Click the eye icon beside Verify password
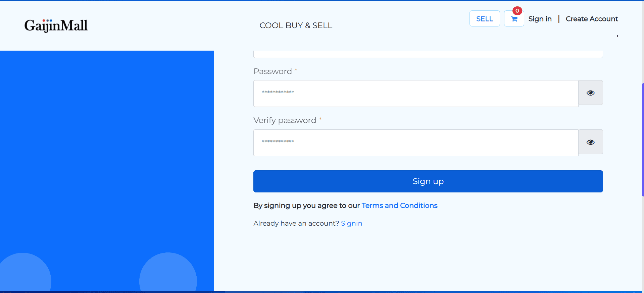 tap(590, 142)
